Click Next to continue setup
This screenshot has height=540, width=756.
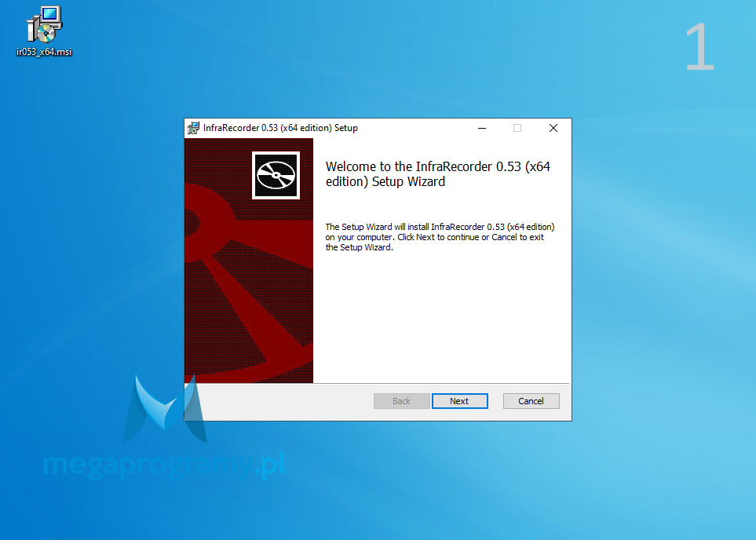(x=459, y=401)
